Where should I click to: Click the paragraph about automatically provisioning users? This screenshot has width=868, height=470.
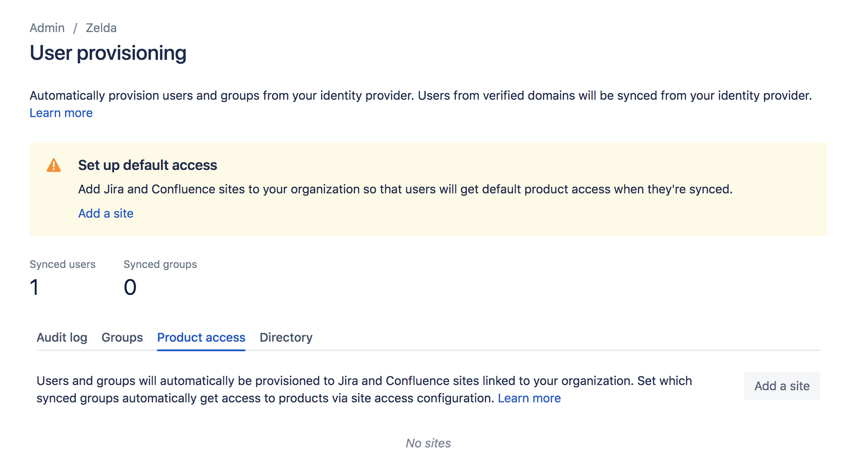click(420, 95)
